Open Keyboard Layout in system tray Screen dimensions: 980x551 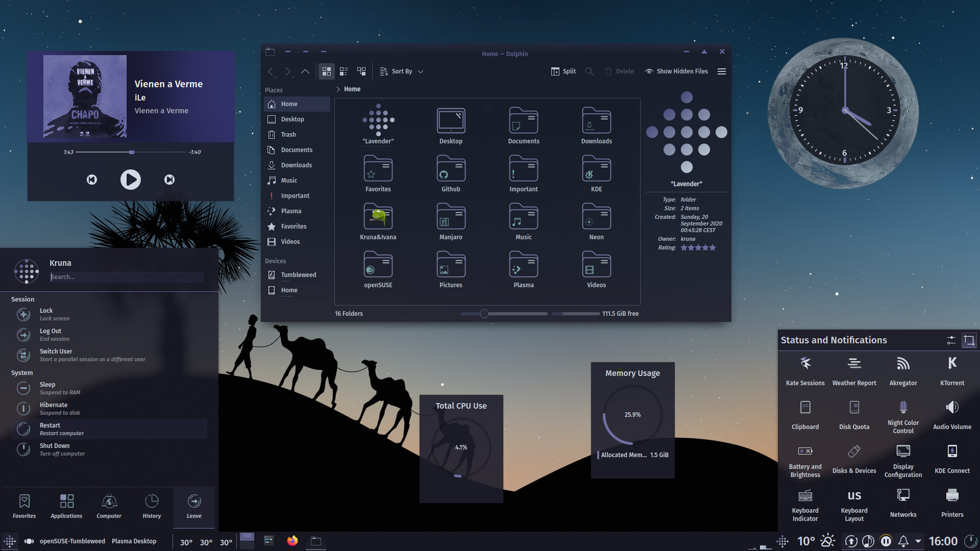[x=854, y=505]
